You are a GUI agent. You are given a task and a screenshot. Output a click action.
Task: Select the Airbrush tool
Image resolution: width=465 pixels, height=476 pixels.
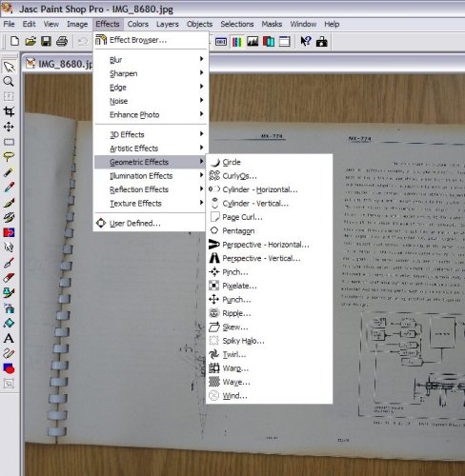9,307
